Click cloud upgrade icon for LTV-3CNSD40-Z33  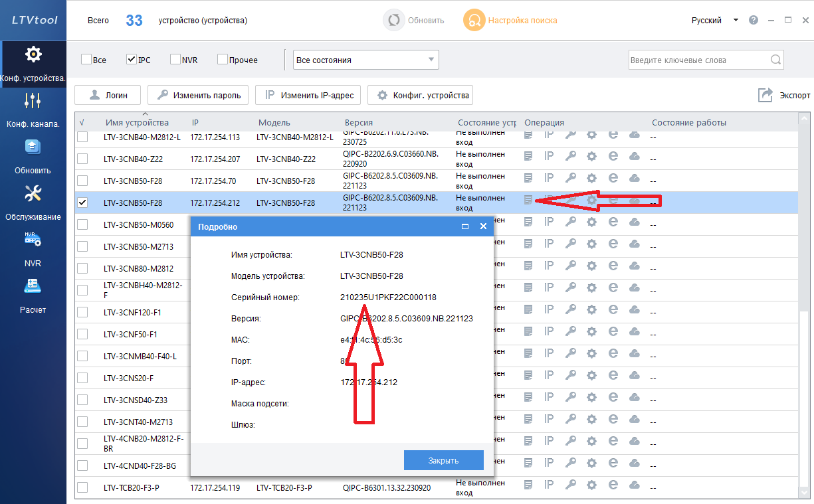(x=634, y=398)
